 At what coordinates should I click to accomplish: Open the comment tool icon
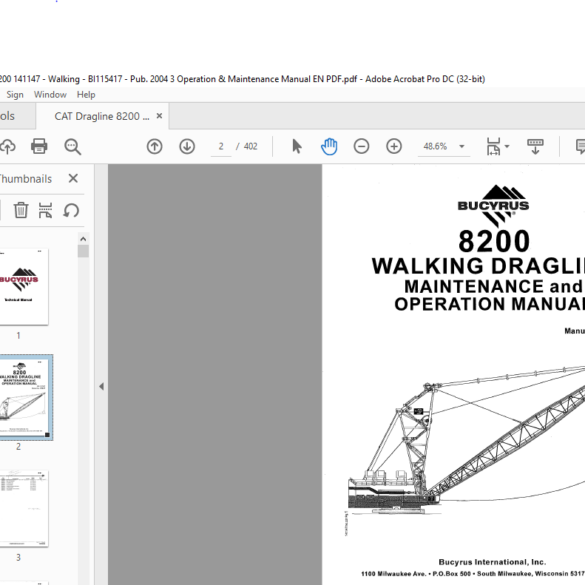click(x=580, y=146)
